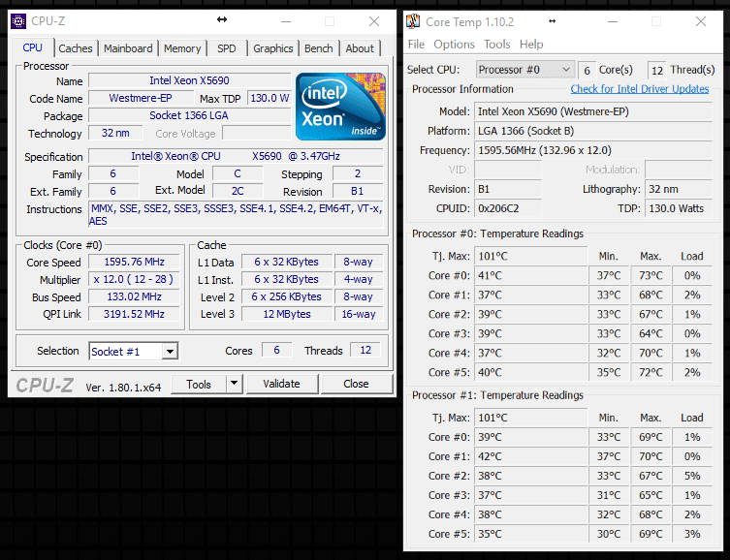Viewport: 730px width, 560px height.
Task: Expand the Tools button dropdown arrow
Action: (x=235, y=384)
